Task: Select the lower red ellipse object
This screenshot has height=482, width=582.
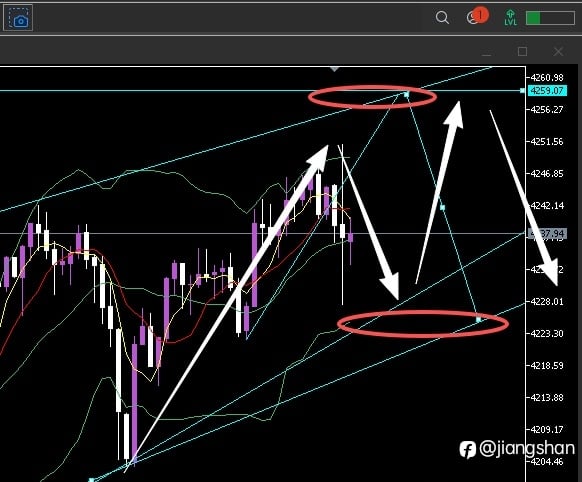Action: click(423, 324)
